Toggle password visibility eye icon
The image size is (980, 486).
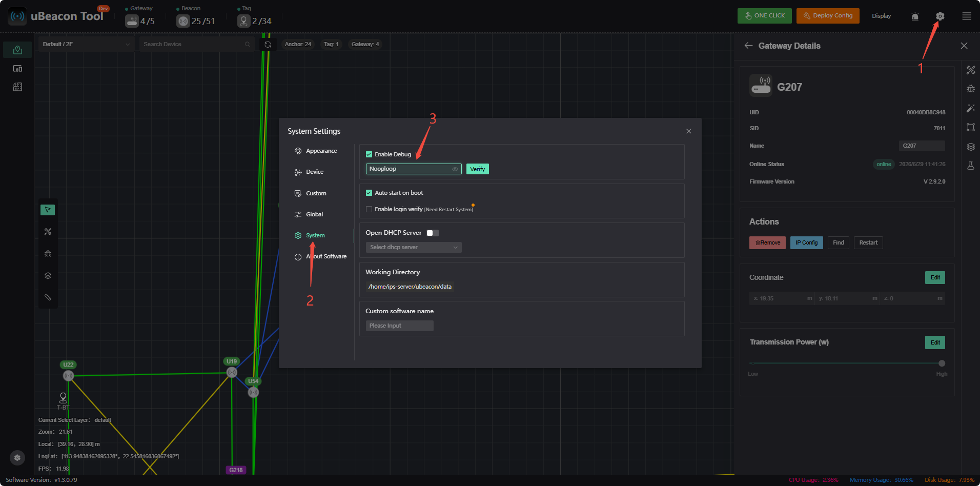455,169
